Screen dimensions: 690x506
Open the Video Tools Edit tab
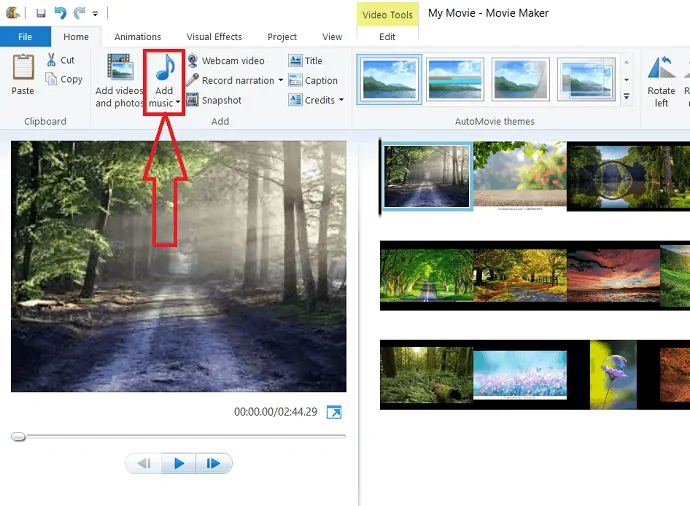tap(387, 37)
